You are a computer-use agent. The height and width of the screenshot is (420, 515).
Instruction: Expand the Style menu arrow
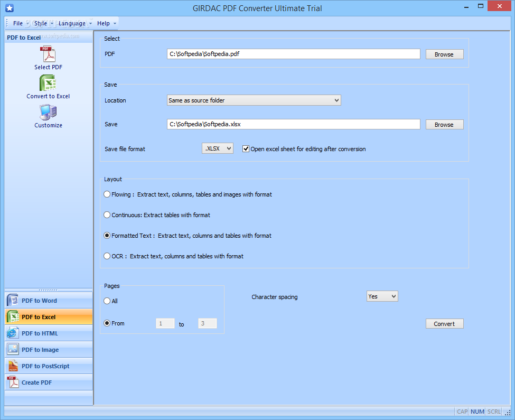52,24
